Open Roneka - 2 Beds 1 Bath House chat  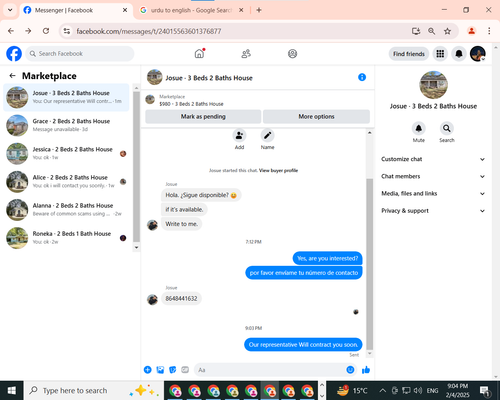[x=66, y=238]
